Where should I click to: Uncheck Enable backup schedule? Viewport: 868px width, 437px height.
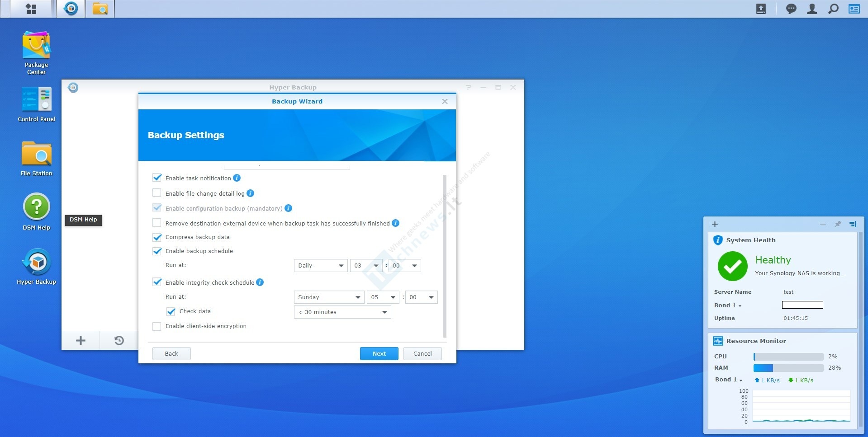pyautogui.click(x=157, y=251)
